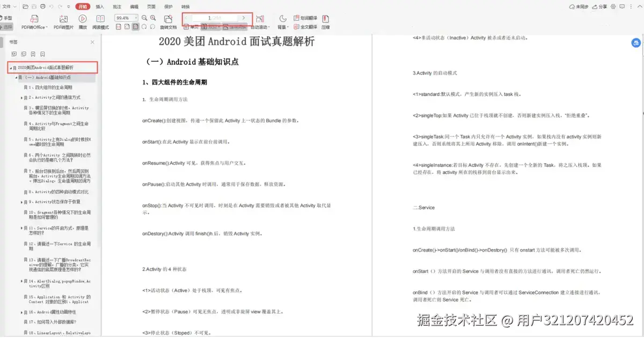Go to previous page with the arrow
The image size is (644, 338).
click(186, 18)
